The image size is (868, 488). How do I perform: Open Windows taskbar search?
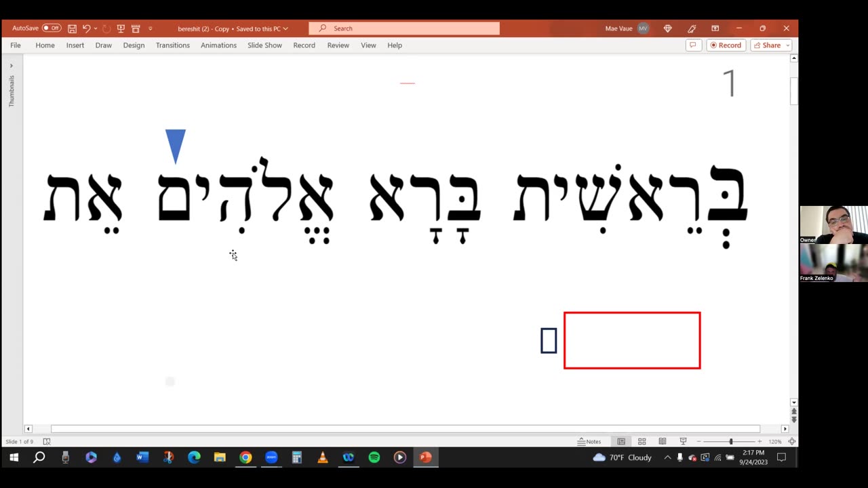[39, 457]
